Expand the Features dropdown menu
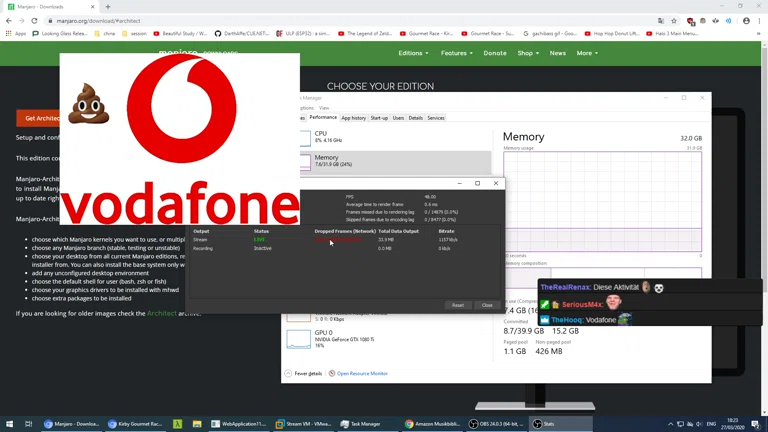Screen dimensions: 768x432 click(x=456, y=53)
